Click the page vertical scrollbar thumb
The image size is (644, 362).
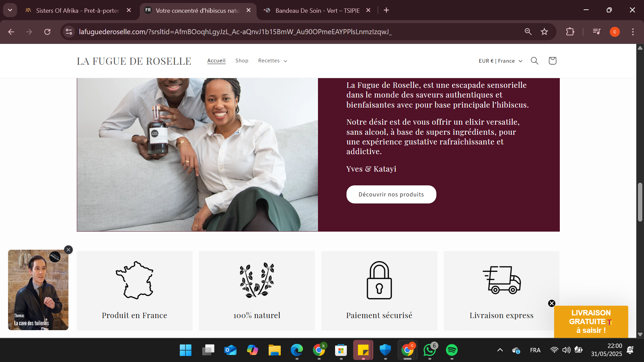tap(640, 202)
